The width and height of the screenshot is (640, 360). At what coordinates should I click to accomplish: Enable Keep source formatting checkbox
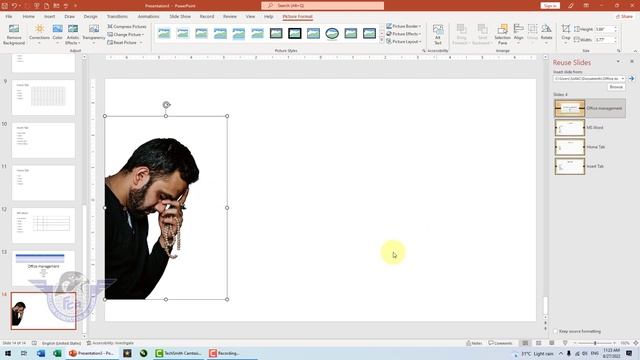[556, 331]
